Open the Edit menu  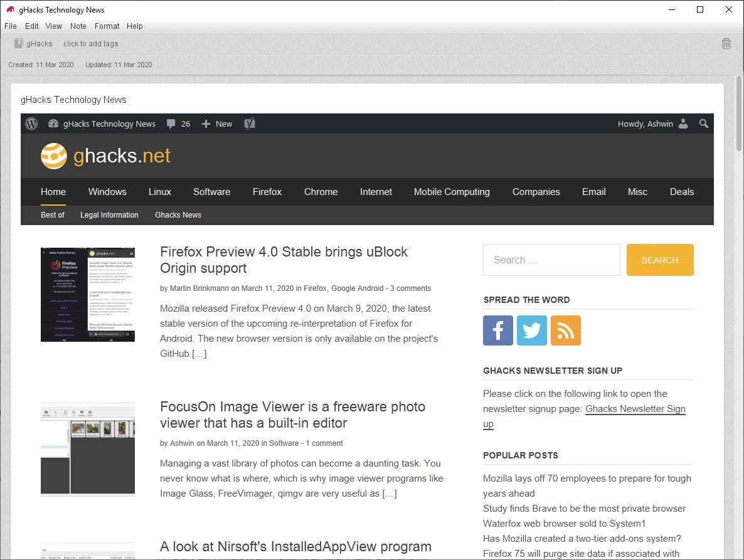(x=32, y=26)
